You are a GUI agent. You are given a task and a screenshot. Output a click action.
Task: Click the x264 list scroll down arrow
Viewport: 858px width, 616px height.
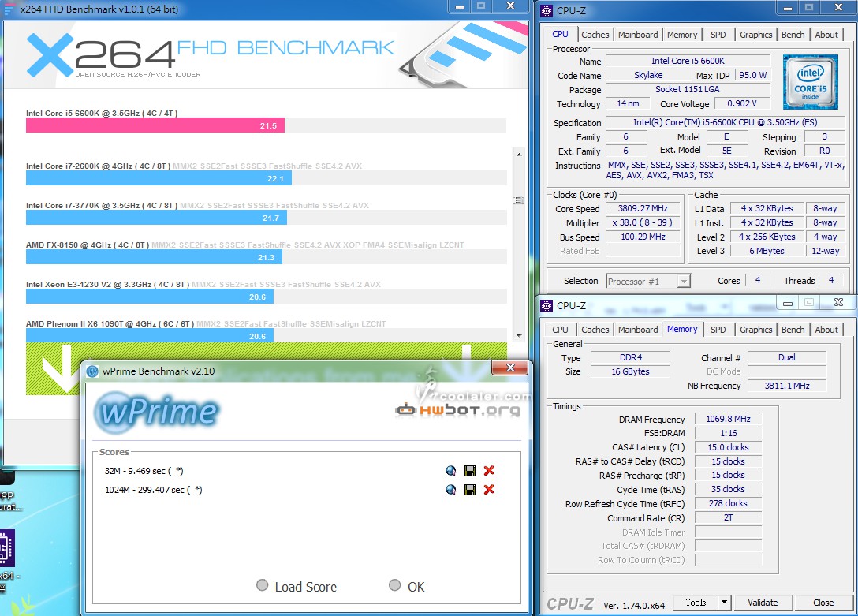518,335
